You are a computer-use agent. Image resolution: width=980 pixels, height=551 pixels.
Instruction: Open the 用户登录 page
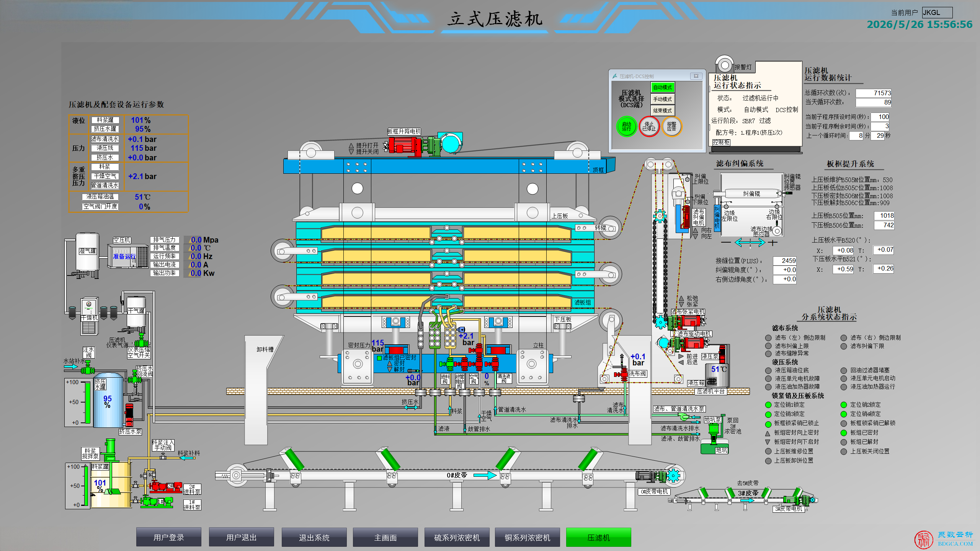[x=169, y=537]
